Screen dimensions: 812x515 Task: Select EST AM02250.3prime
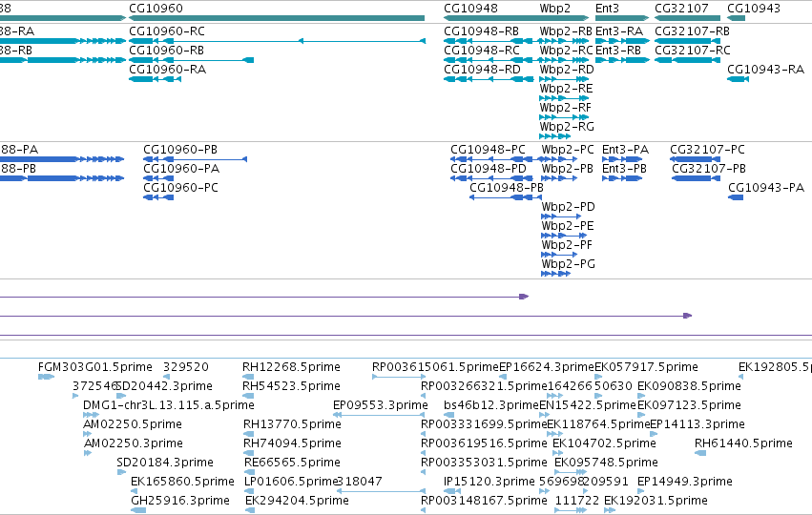pos(133,443)
